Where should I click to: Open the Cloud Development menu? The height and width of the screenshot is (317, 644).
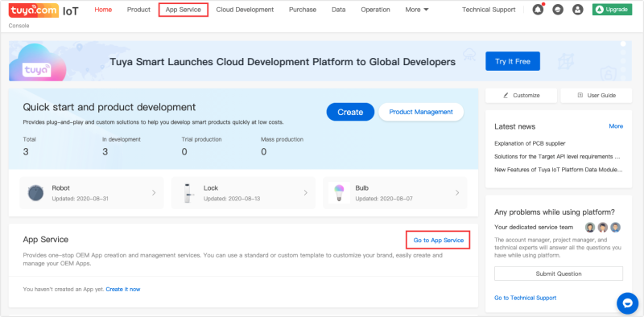[245, 10]
